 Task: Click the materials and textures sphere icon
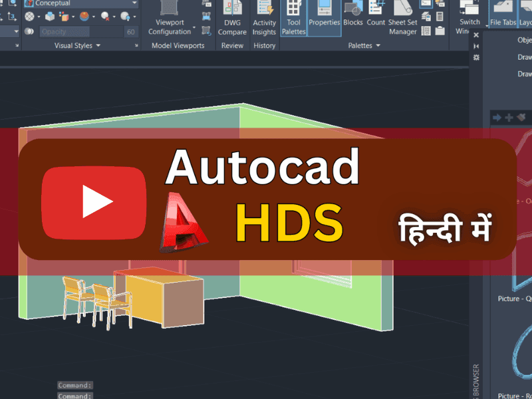click(84, 16)
